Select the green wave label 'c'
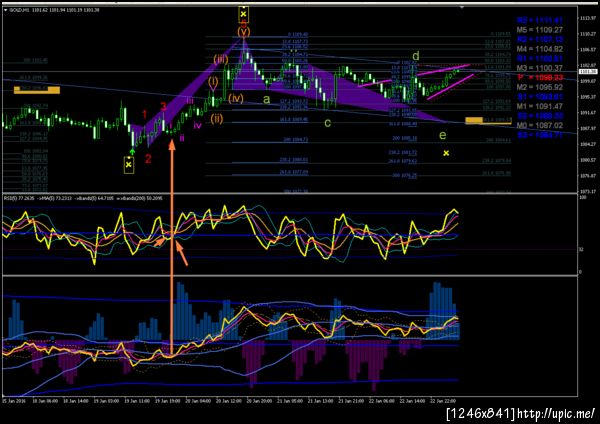The width and height of the screenshot is (600, 424). [328, 123]
